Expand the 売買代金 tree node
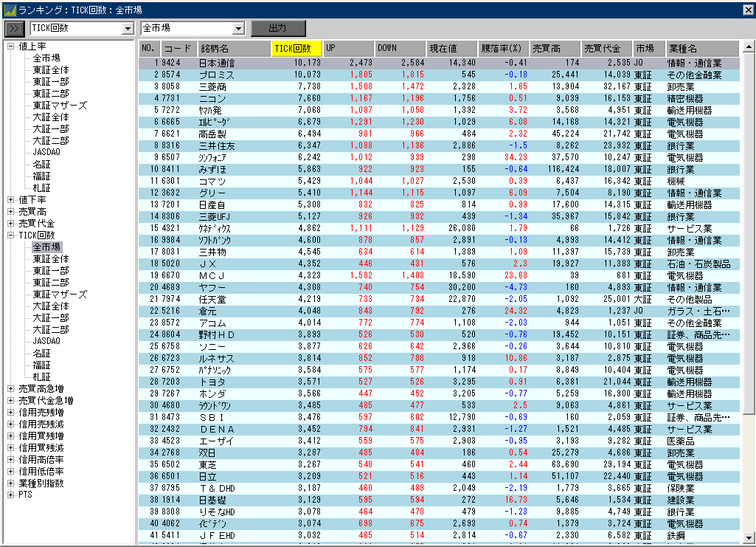 point(10,224)
